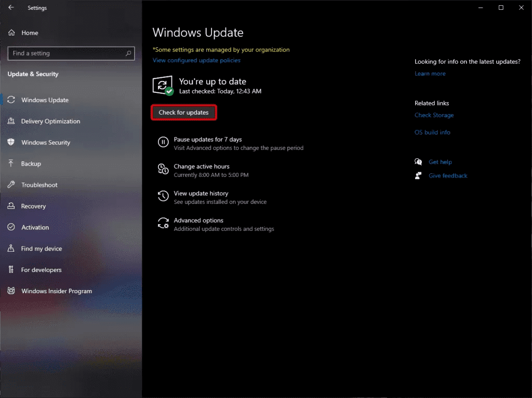This screenshot has height=398, width=532.
Task: Click the Backup arrow icon
Action: [x=11, y=163]
